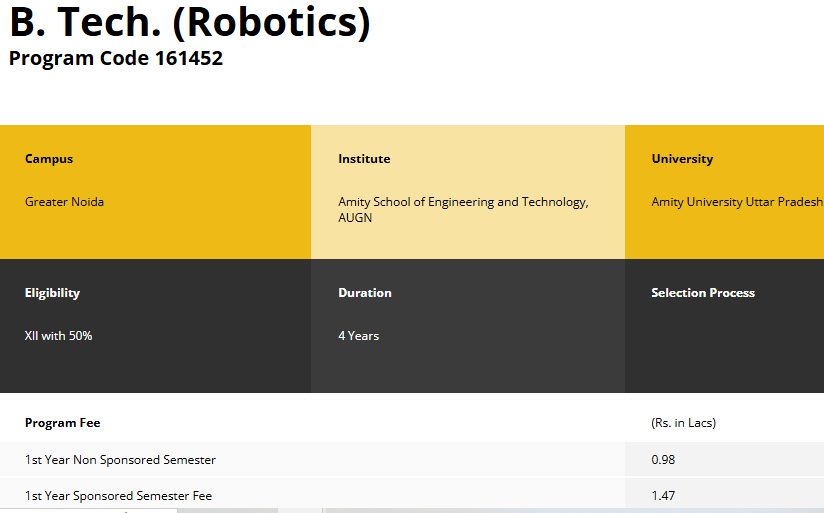Select the 0.98 fee value
824x513 pixels.
click(x=663, y=460)
